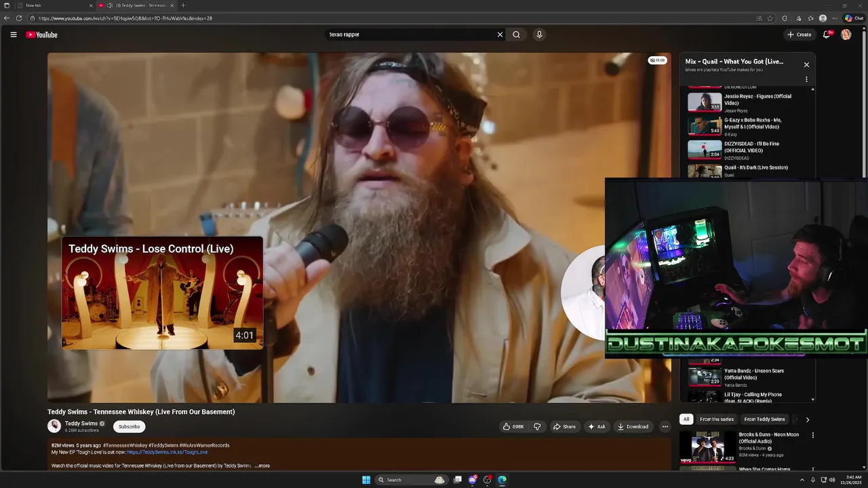Switch to Edge in the taskbar
The width and height of the screenshot is (868, 488).
coord(502,480)
